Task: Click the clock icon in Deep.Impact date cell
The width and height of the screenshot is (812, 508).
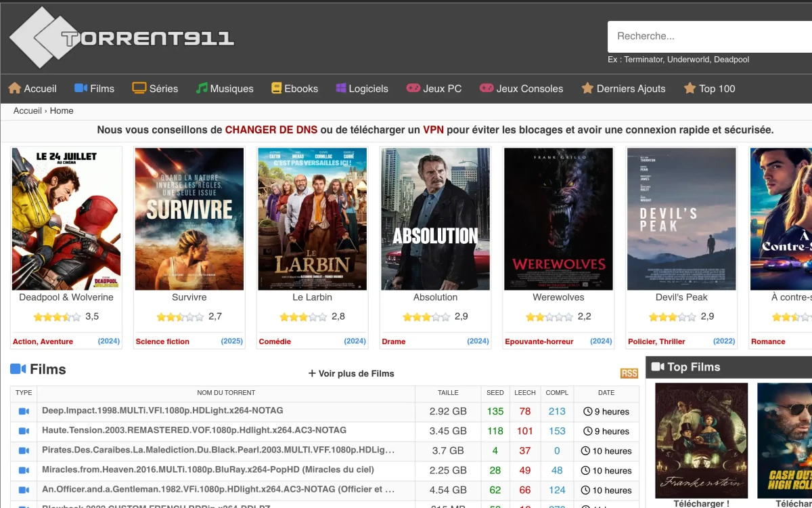Action: click(x=587, y=411)
